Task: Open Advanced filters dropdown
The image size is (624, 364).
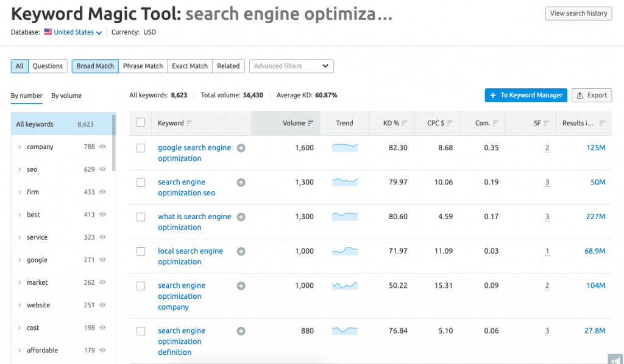Action: tap(291, 66)
